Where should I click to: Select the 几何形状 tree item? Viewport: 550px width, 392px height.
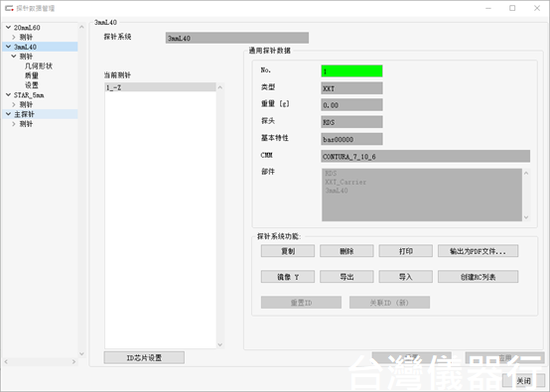tap(39, 65)
